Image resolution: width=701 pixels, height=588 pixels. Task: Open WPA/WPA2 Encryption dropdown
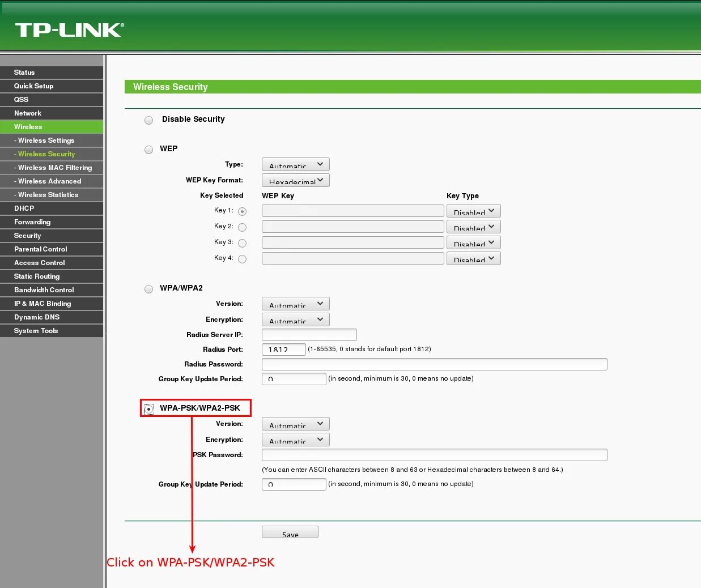coord(296,319)
